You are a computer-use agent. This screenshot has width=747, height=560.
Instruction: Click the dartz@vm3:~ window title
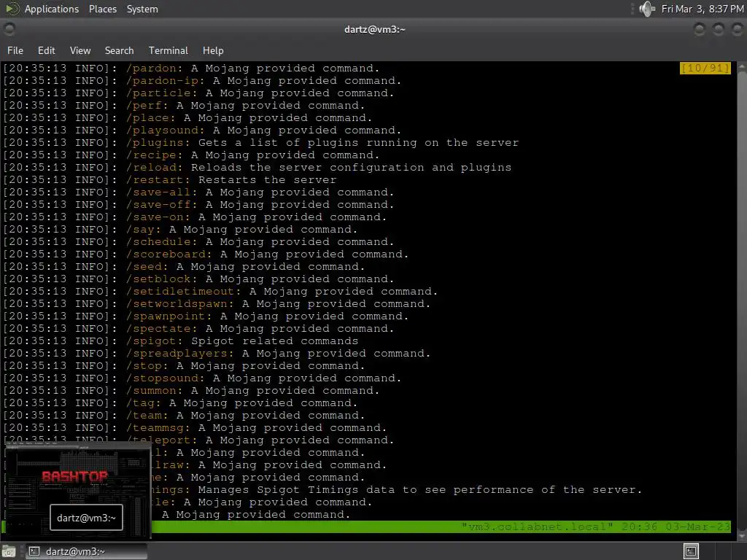pyautogui.click(x=374, y=29)
